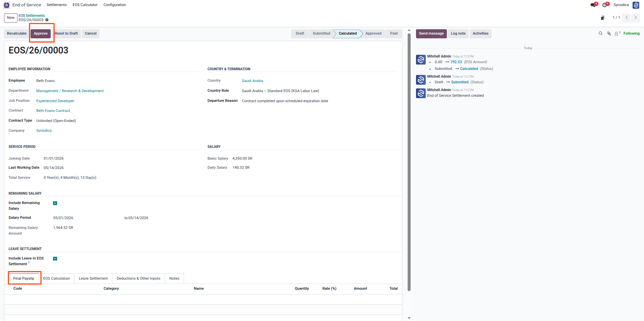Click scrollbar down arrow
Screen dimensions: 644x321
tap(409, 318)
